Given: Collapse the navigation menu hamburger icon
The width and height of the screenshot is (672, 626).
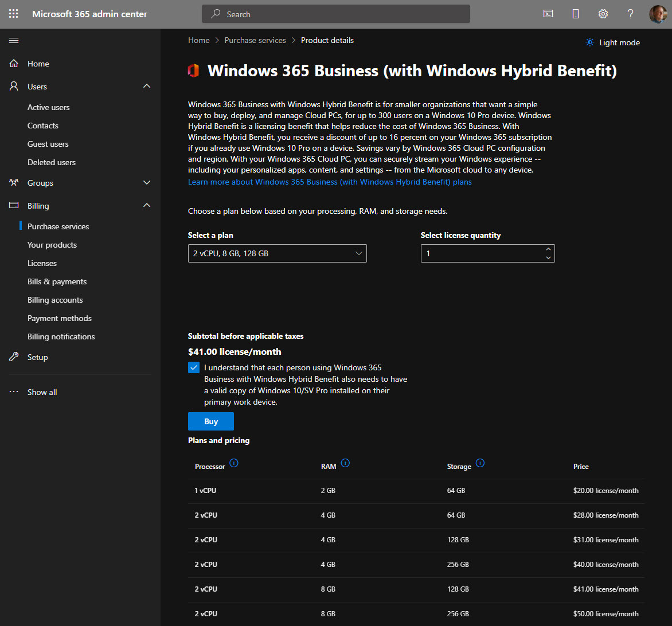Looking at the screenshot, I should point(14,40).
